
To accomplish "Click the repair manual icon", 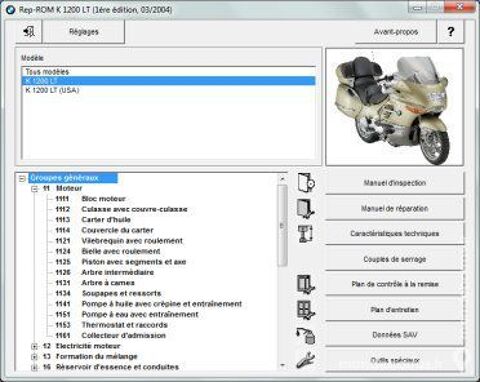I will (306, 209).
